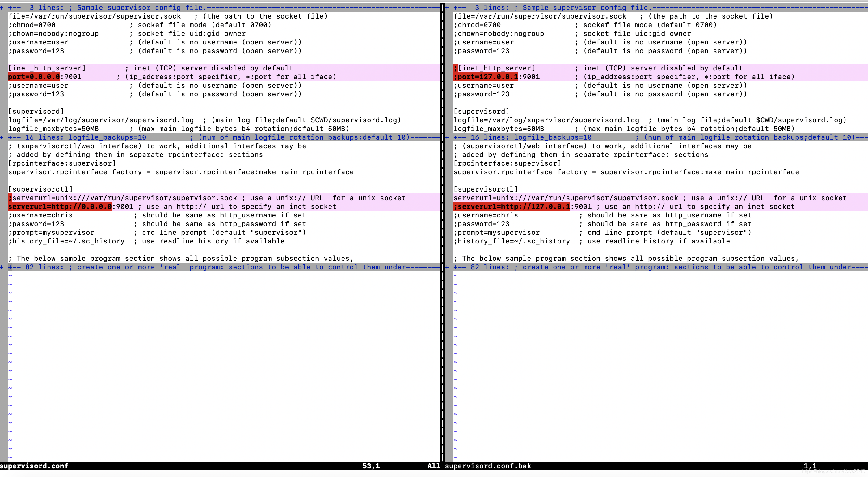Screen dimensions: 868x477
Task: Click the logfile=/var/log/supervisor/supervisord.log line in supervisord.conf
Action: (204, 120)
